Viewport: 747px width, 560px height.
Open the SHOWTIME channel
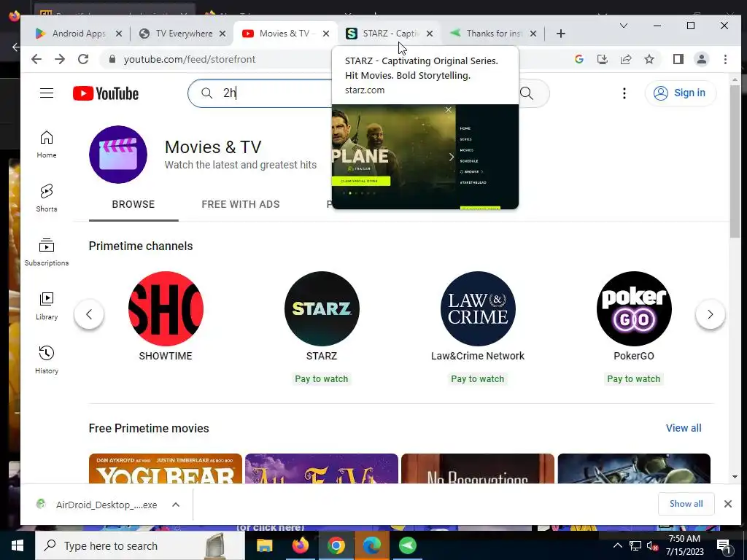[x=166, y=308]
